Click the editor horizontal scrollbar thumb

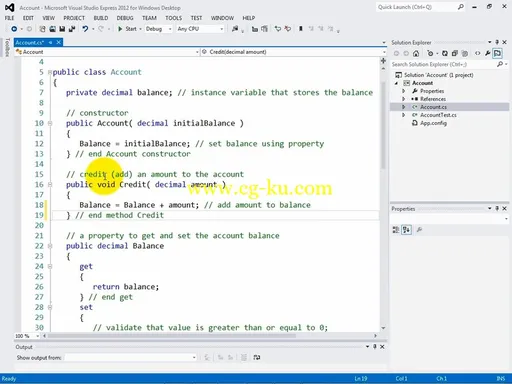point(172,336)
